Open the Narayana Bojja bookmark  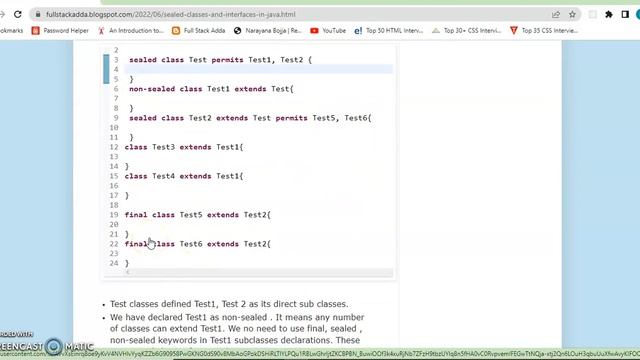267,31
